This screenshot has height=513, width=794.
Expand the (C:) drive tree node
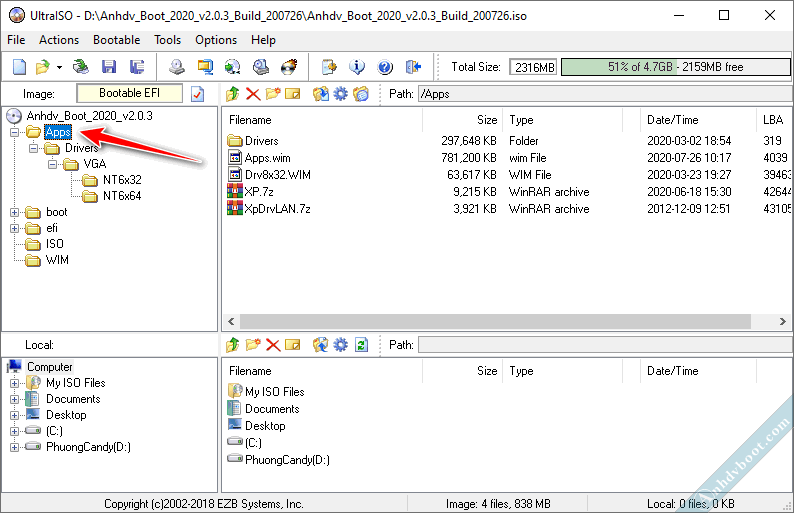(x=14, y=431)
